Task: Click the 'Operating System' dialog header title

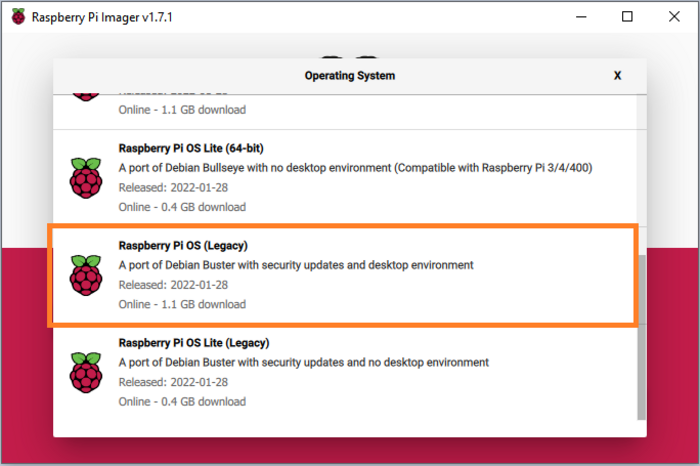Action: click(350, 75)
